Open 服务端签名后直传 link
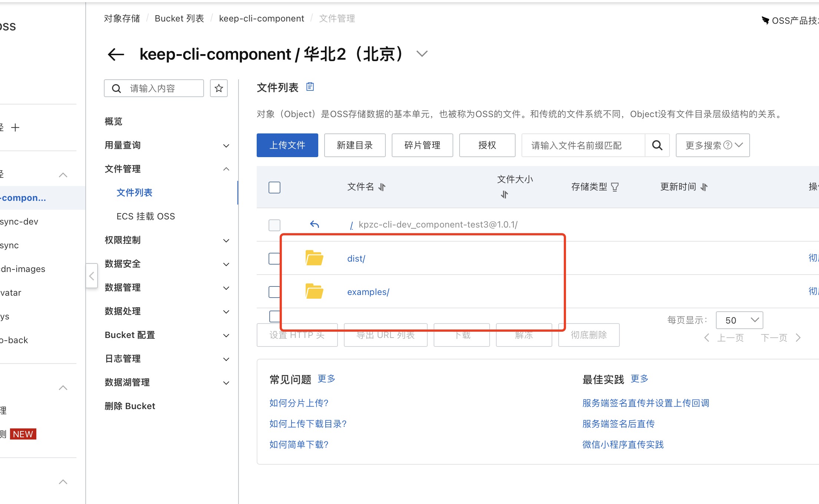 (x=619, y=424)
